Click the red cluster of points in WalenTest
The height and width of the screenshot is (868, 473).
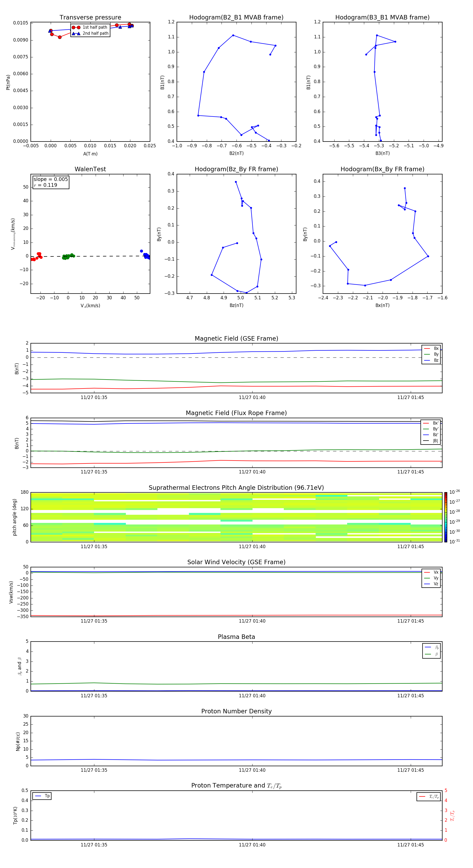(x=36, y=257)
